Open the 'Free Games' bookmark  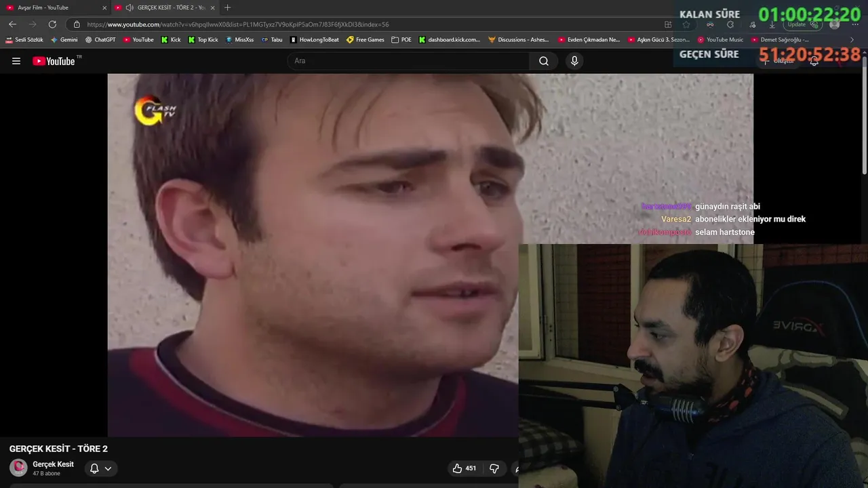point(366,39)
